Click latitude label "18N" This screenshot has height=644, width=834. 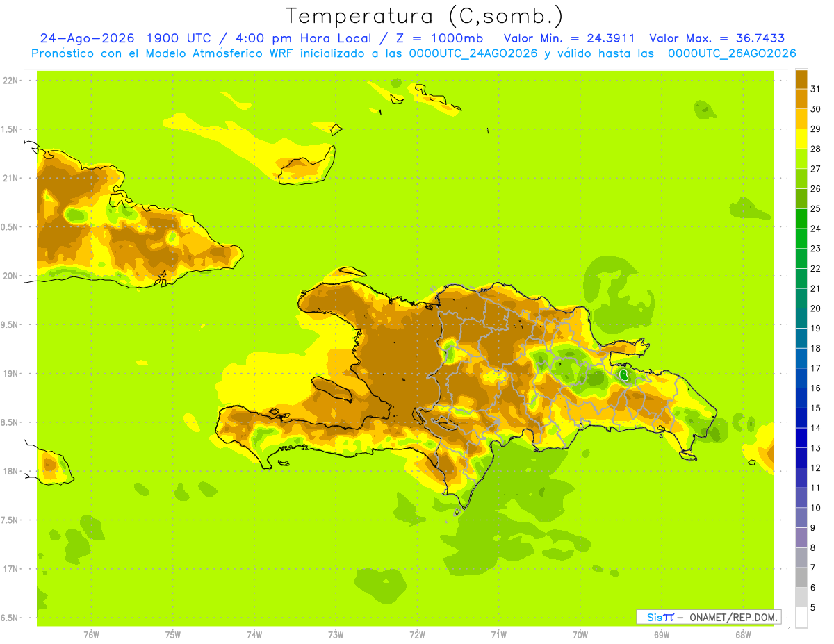pos(12,472)
